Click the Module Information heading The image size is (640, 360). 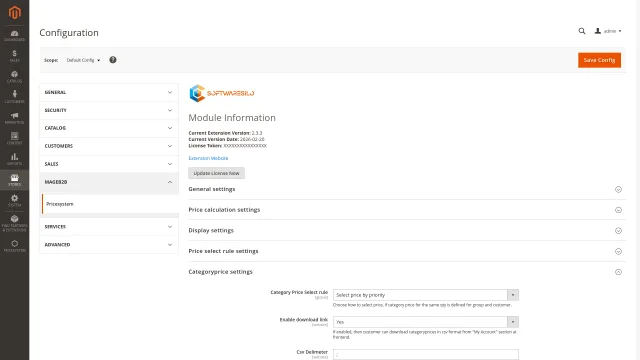coord(232,118)
